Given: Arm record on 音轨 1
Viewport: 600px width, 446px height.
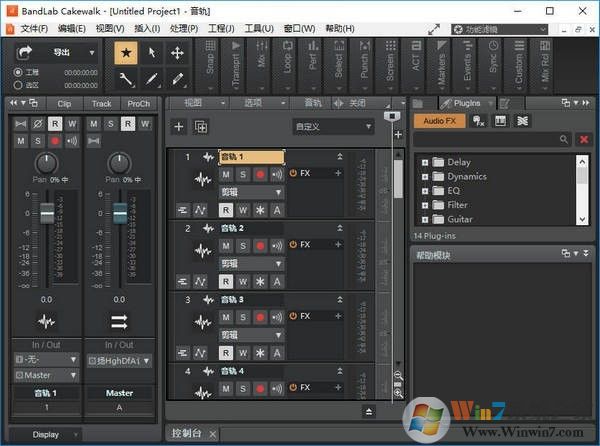Looking at the screenshot, I should [x=260, y=174].
